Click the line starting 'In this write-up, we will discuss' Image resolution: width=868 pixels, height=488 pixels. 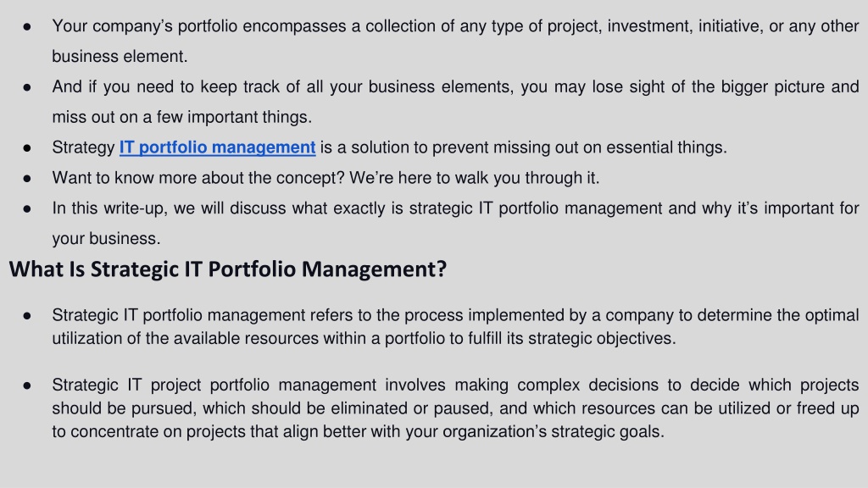point(455,208)
